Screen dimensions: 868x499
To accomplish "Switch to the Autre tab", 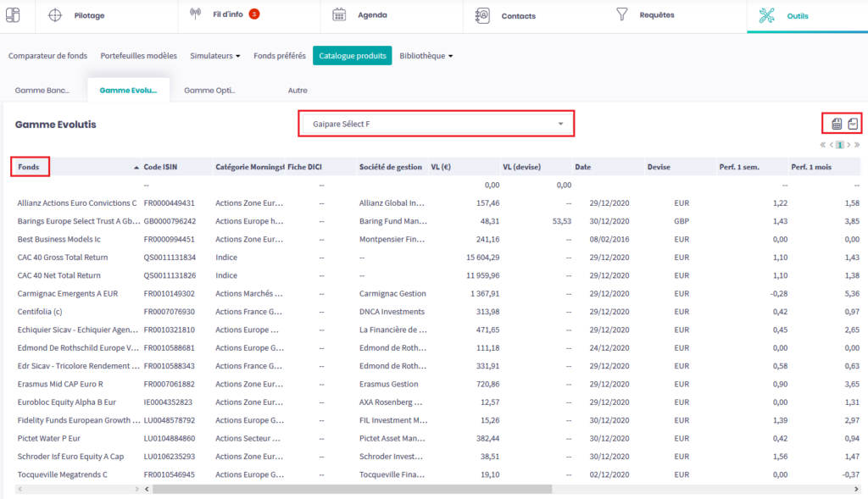I will pos(298,90).
